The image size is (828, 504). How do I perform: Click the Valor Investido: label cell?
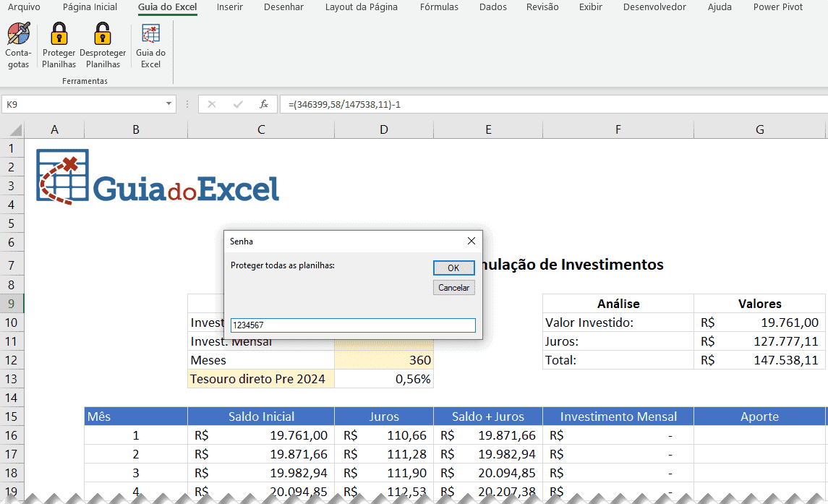point(618,323)
